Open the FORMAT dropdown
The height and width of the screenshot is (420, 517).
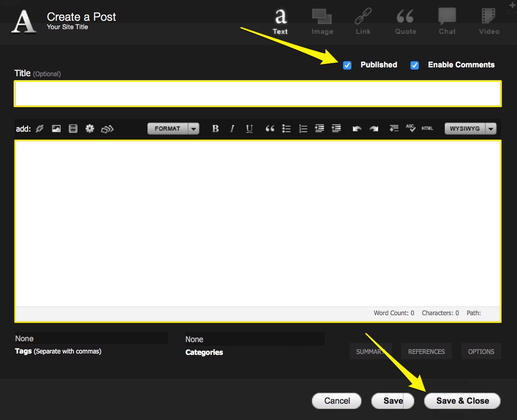point(173,129)
